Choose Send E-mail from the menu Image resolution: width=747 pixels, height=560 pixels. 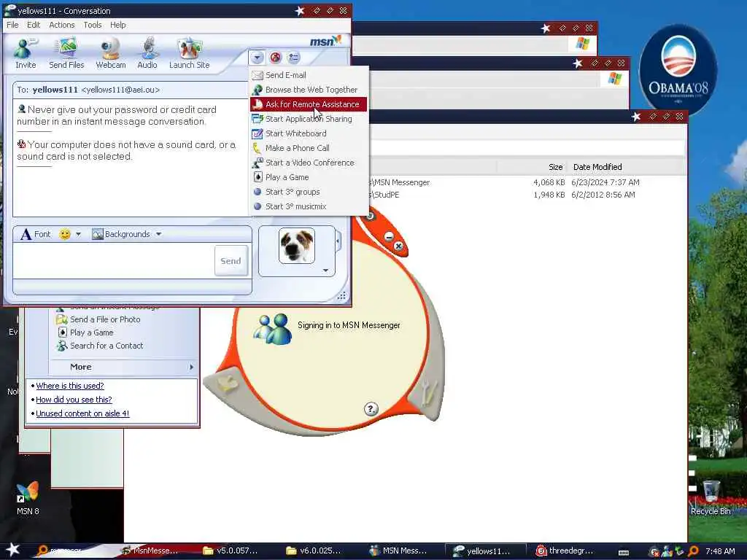[309, 75]
